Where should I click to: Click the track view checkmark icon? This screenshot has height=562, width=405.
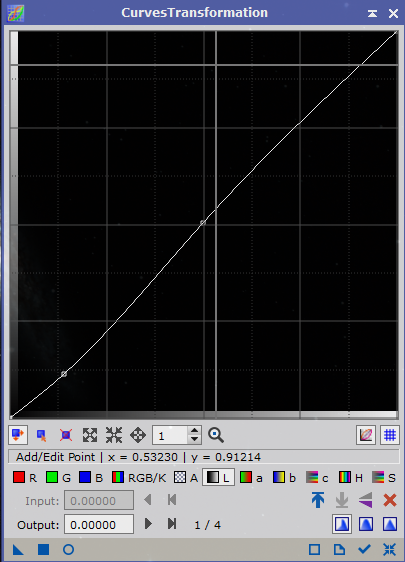364,549
